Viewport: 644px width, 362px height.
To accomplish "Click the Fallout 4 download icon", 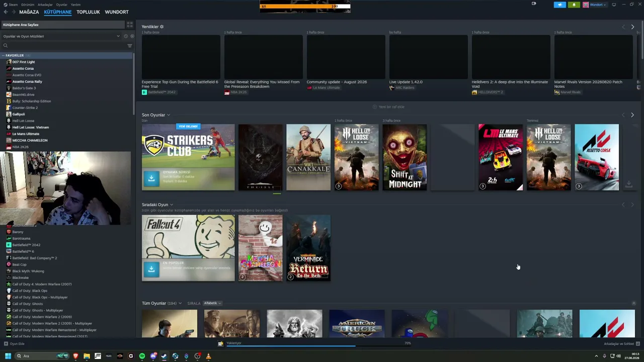I will click(x=151, y=269).
